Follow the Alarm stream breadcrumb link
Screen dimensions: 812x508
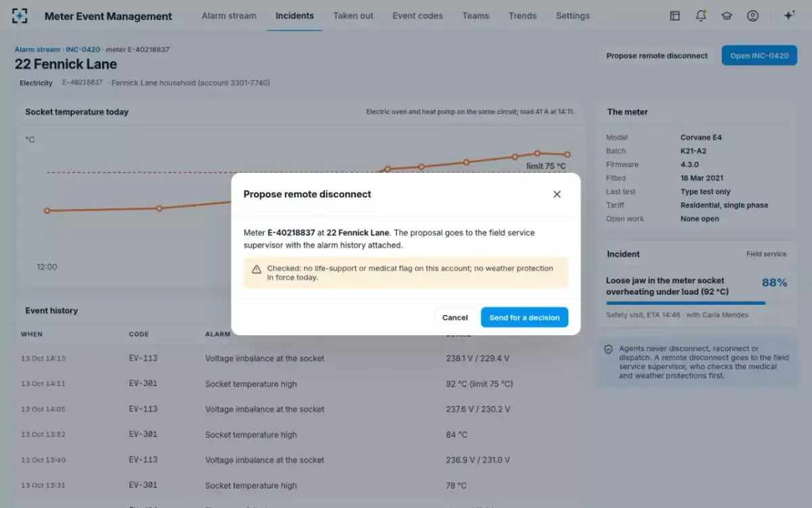(37, 49)
